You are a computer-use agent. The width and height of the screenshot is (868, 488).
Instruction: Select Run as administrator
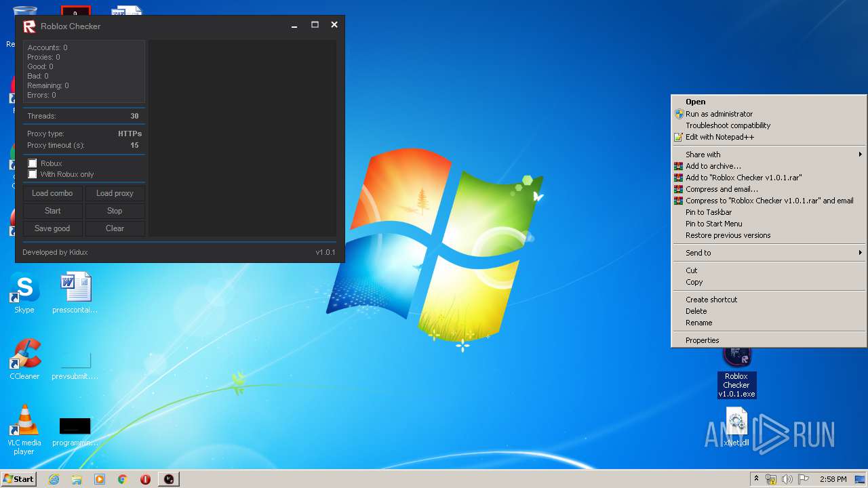(769, 114)
